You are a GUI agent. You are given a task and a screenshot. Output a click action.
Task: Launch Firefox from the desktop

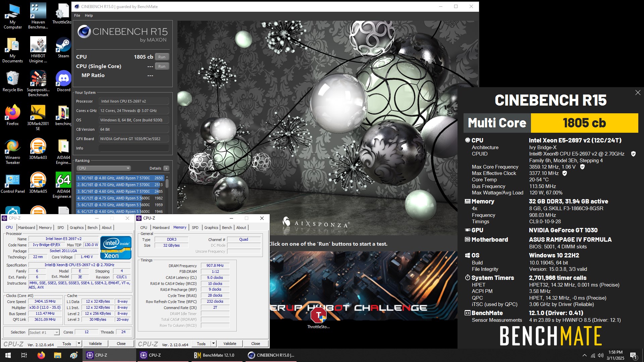[x=12, y=115]
